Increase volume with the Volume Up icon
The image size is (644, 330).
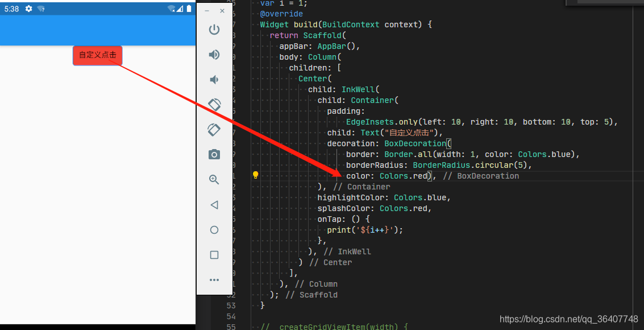coord(214,55)
